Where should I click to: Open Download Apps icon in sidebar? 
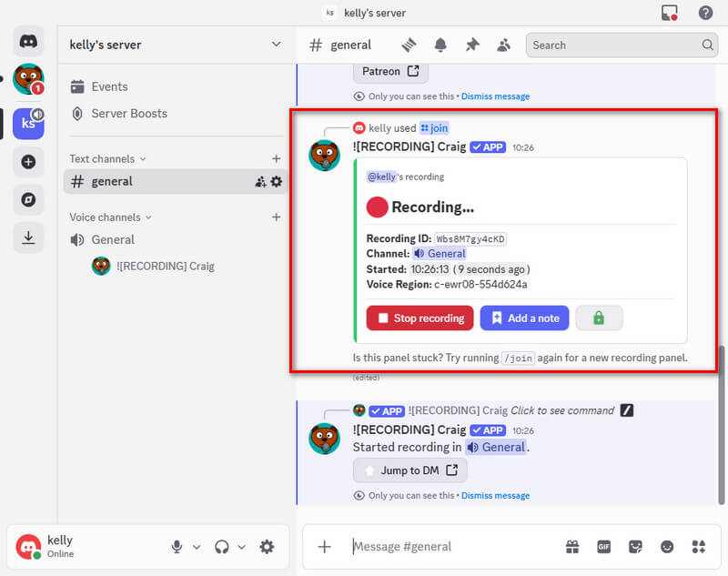(28, 237)
